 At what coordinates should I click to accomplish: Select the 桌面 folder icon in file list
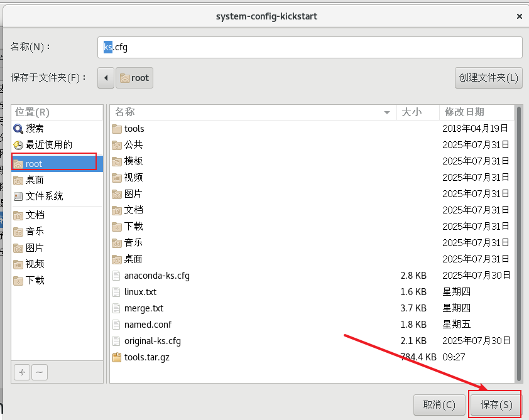coord(117,259)
